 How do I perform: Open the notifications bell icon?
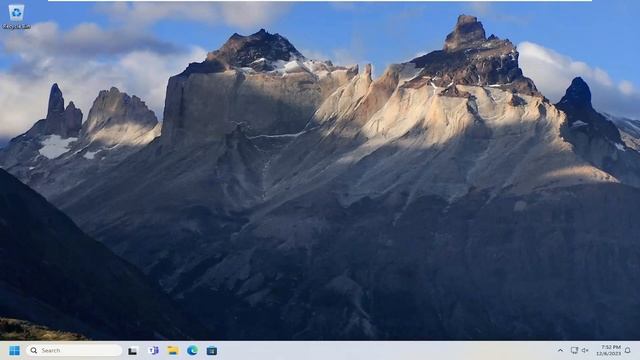coord(628,350)
